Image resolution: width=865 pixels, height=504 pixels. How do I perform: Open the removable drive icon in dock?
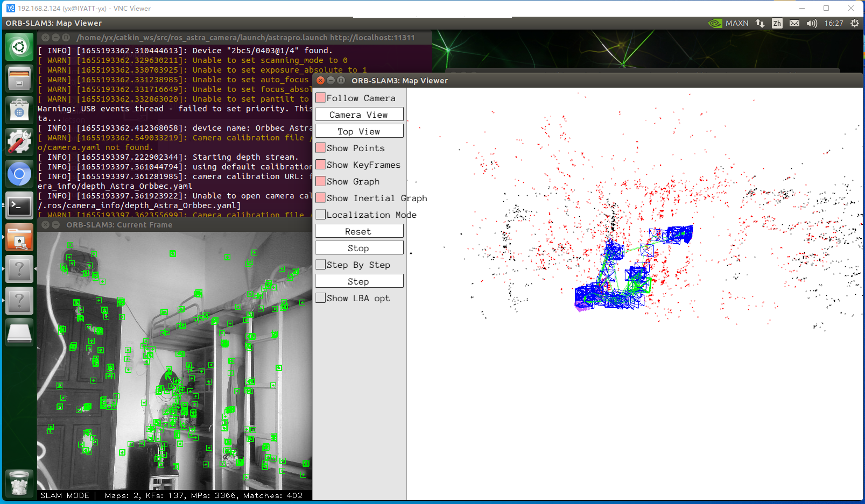click(x=19, y=333)
